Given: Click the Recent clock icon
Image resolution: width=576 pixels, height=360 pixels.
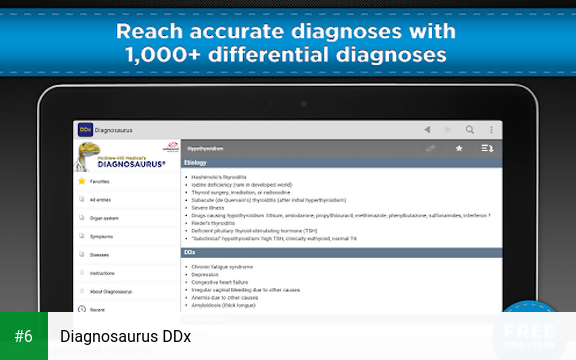Looking at the screenshot, I should [x=82, y=309].
